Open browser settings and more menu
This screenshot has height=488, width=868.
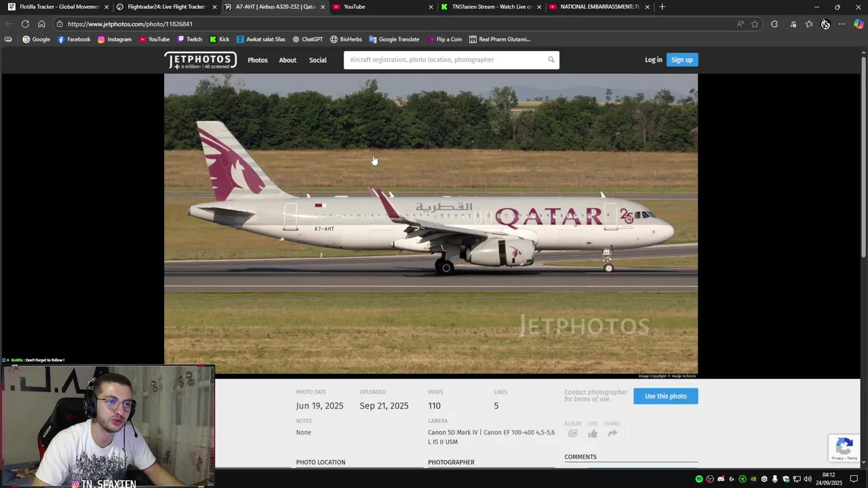click(842, 24)
